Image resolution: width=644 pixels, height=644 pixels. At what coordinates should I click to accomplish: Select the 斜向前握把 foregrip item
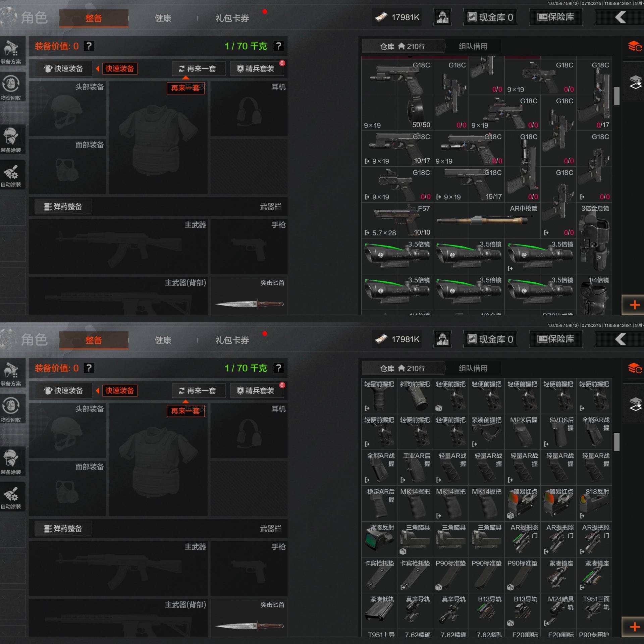click(x=415, y=396)
